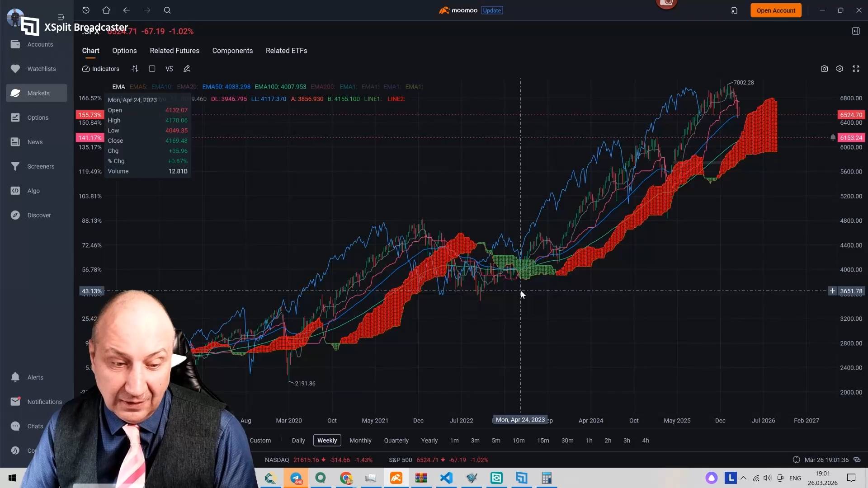
Task: Toggle the EMA50 line visibility
Action: coord(226,87)
